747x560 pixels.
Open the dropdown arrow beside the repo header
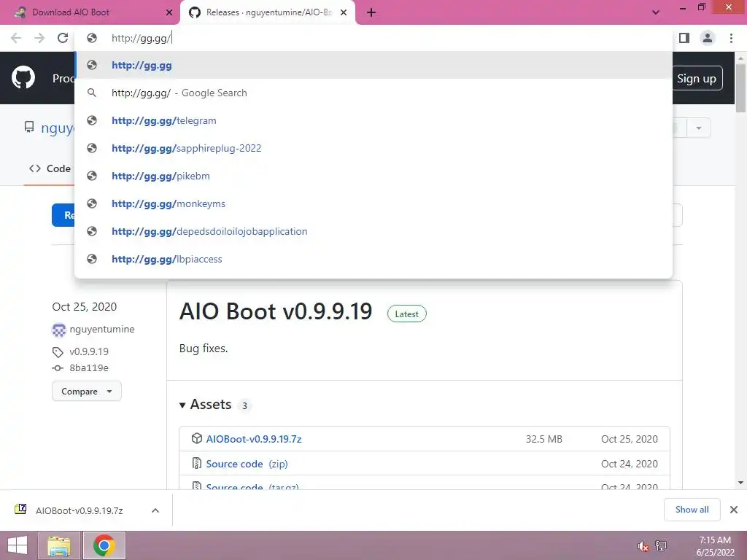point(698,128)
